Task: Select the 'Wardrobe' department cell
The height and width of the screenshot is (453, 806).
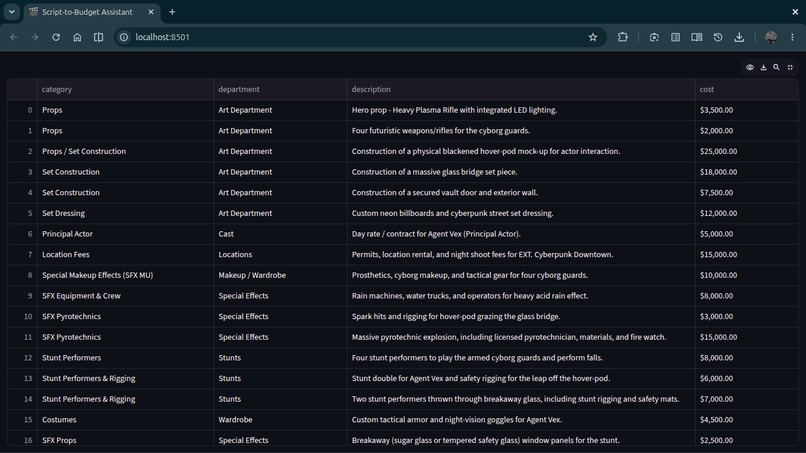Action: (280, 420)
